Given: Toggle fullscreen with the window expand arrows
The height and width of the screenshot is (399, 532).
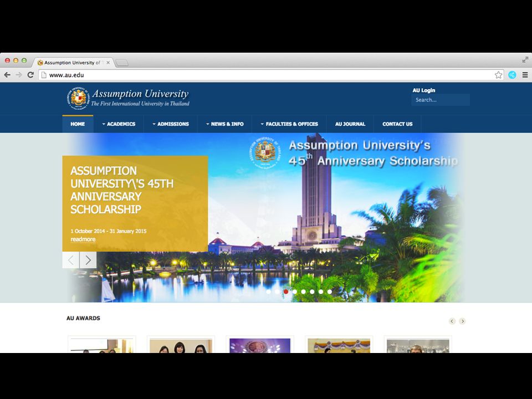Looking at the screenshot, I should (x=525, y=60).
